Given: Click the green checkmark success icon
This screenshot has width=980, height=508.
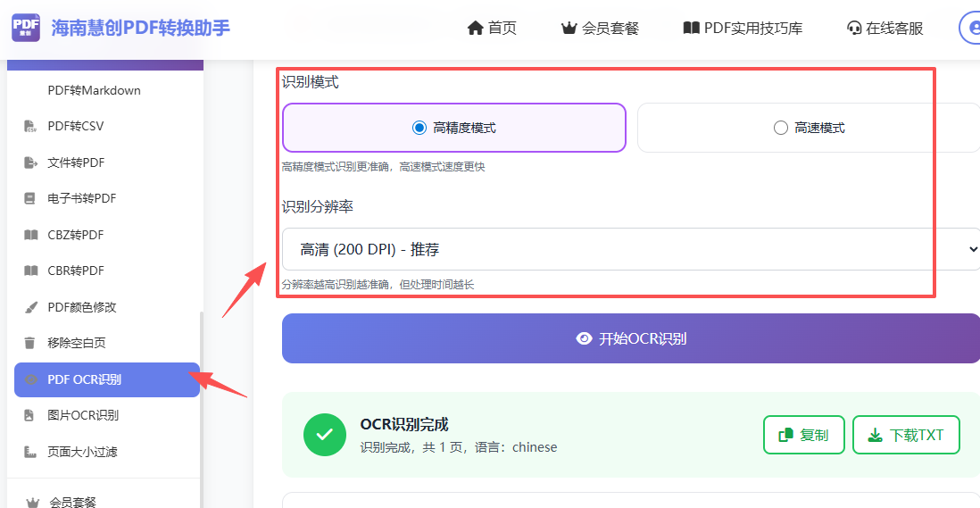Looking at the screenshot, I should 324,435.
